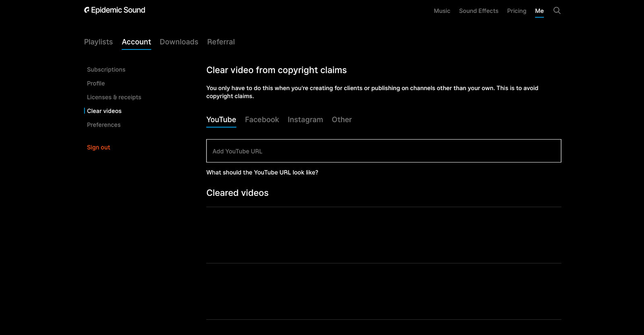Screen dimensions: 644x335
Task: Click the Epidemic Sound logo
Action: (x=115, y=10)
